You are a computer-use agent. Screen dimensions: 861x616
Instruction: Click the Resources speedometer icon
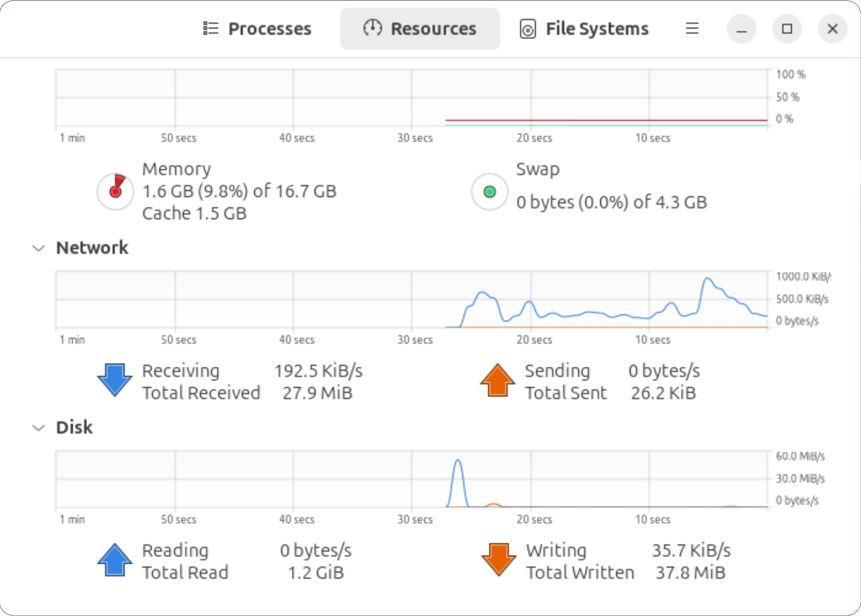[373, 28]
